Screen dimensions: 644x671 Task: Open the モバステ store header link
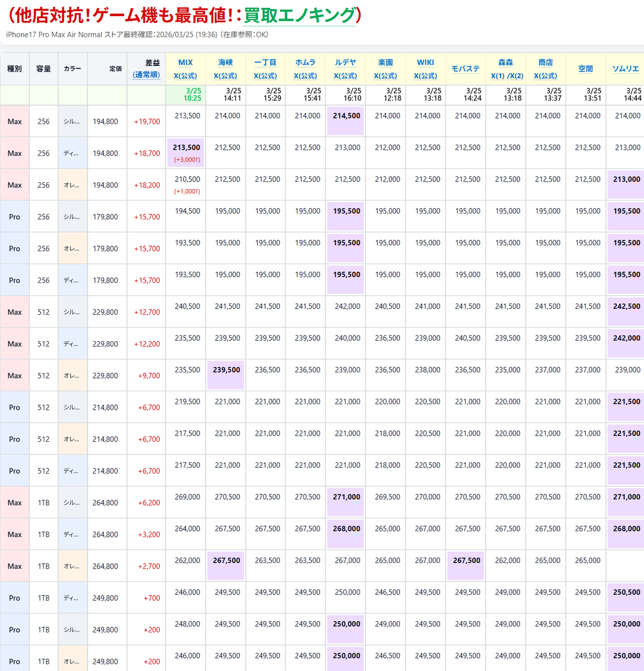tap(466, 69)
